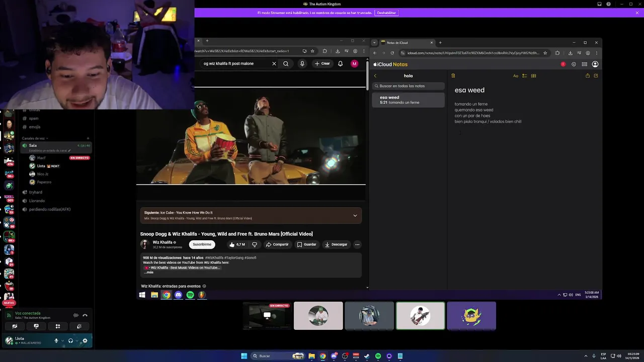Focus the Buscar en todas las notas field
The height and width of the screenshot is (362, 644).
coord(408,86)
